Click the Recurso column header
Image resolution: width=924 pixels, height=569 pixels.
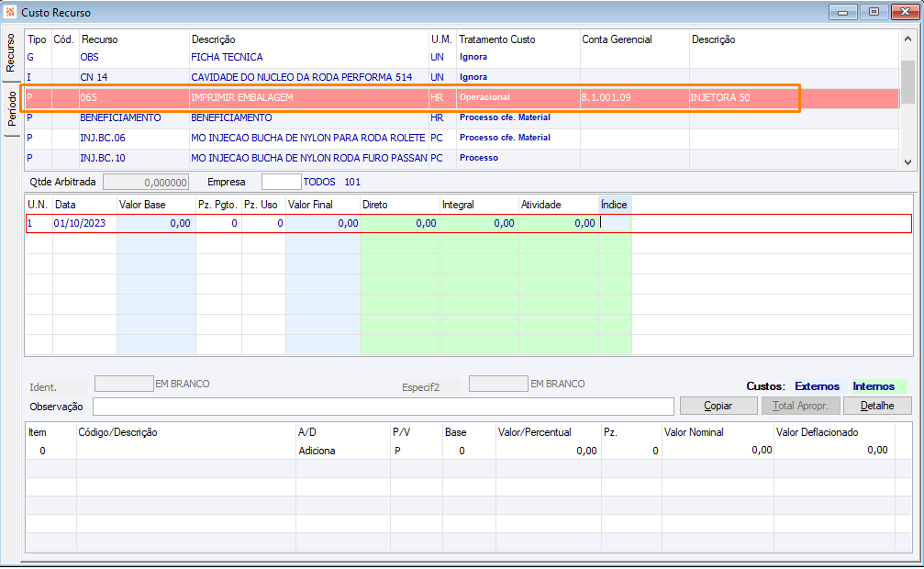[100, 39]
